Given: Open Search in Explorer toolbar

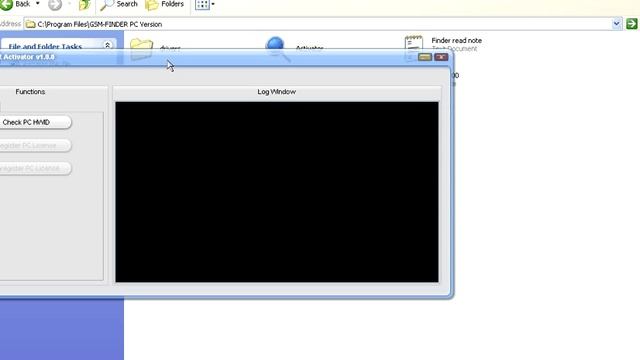Looking at the screenshot, I should [x=119, y=4].
